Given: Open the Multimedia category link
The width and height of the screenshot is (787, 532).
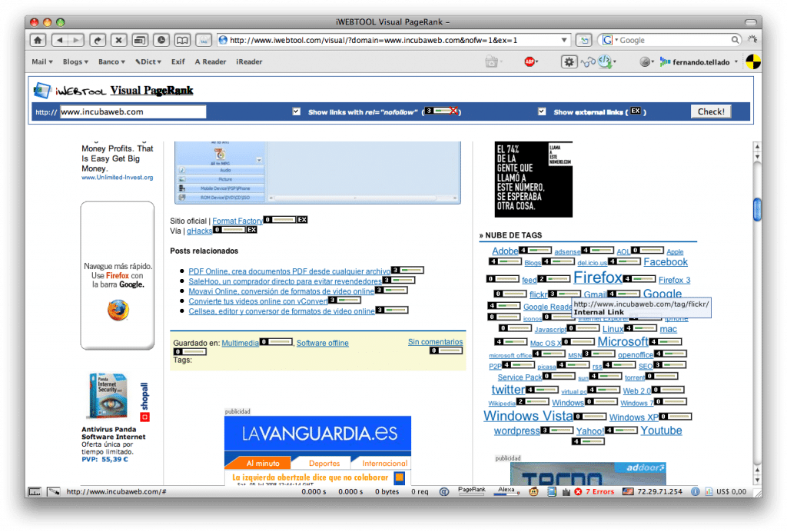Looking at the screenshot, I should (x=241, y=343).
